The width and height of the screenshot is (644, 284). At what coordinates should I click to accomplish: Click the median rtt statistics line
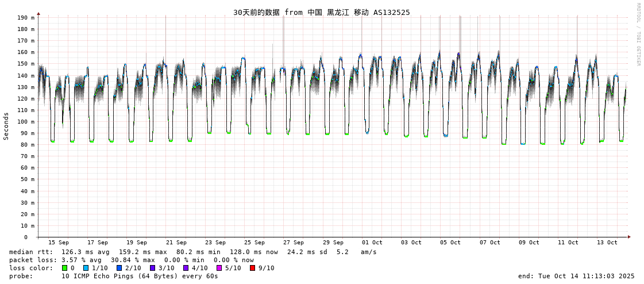[x=192, y=252]
